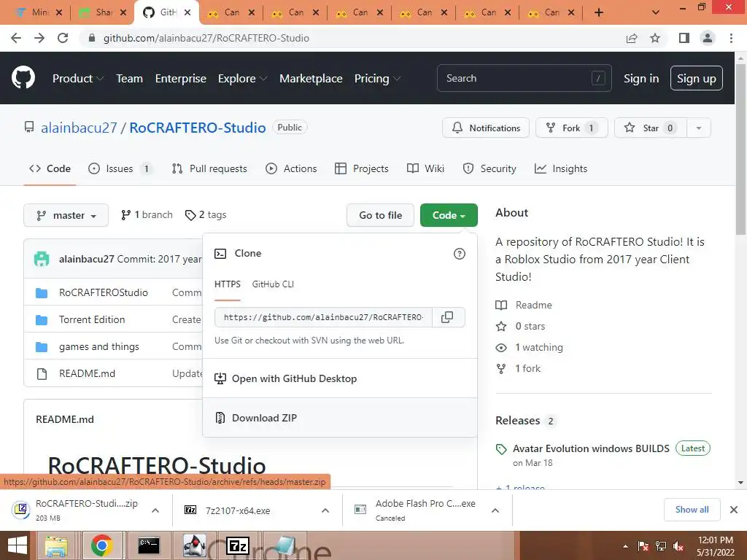Image resolution: width=747 pixels, height=560 pixels.
Task: Bookmark page with star icon in address bar
Action: pyautogui.click(x=655, y=38)
